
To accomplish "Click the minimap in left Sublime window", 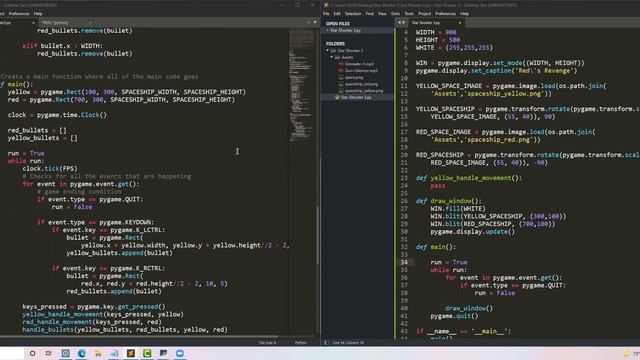I will tap(302, 86).
